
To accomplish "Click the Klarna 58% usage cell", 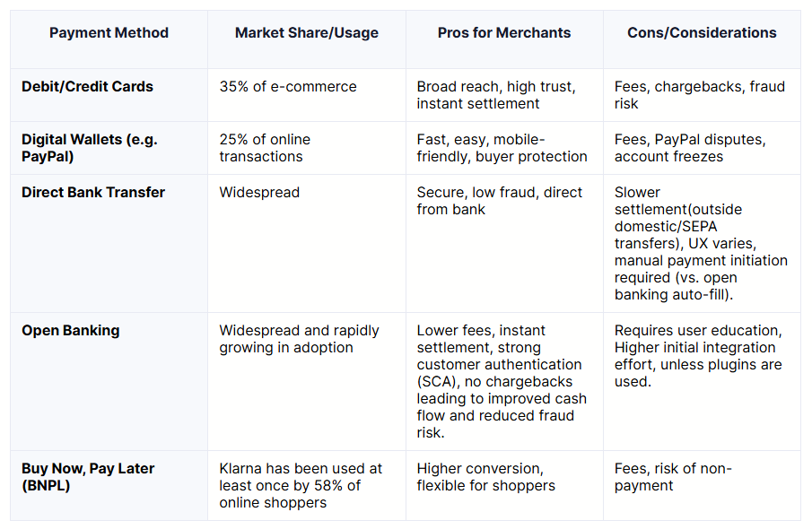I will 301,485.
